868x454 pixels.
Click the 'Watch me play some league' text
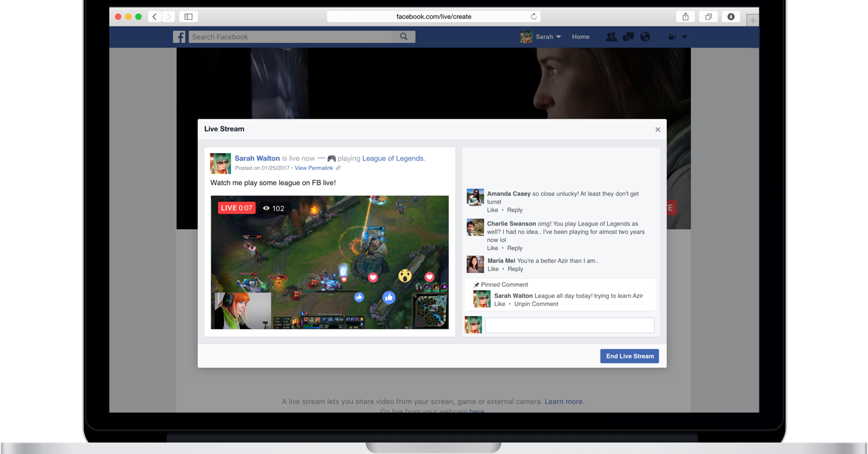pos(273,183)
